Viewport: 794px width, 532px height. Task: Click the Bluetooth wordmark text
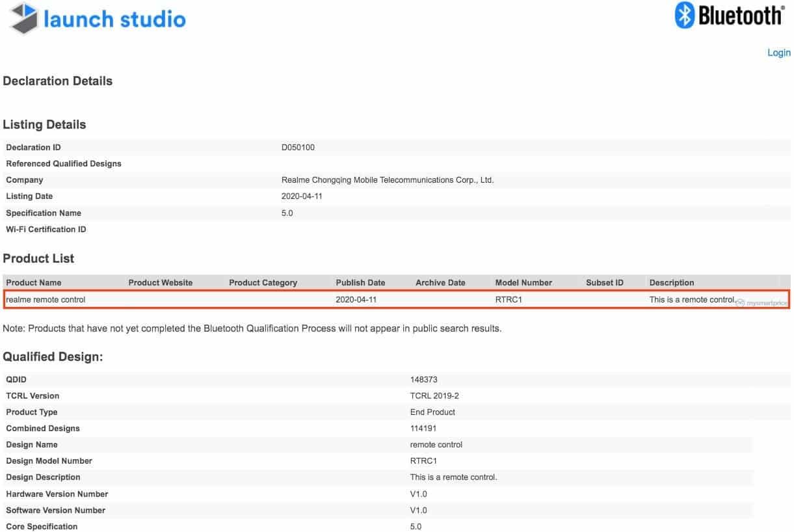tap(741, 15)
